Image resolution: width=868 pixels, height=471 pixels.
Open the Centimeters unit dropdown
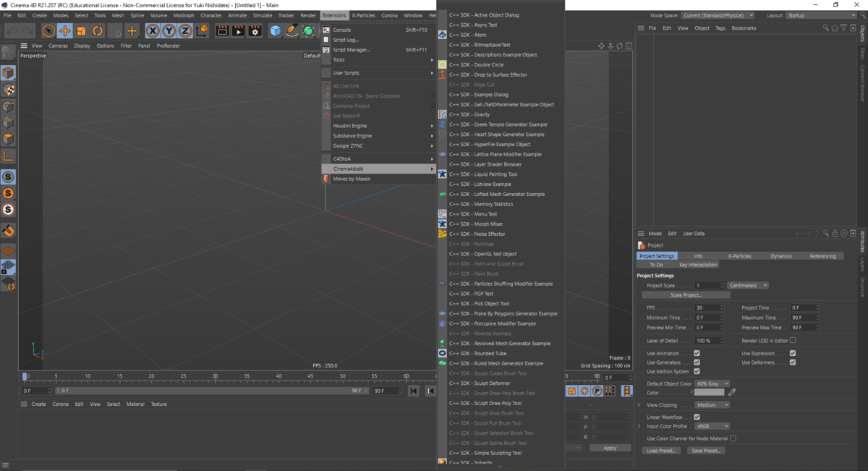coord(748,286)
